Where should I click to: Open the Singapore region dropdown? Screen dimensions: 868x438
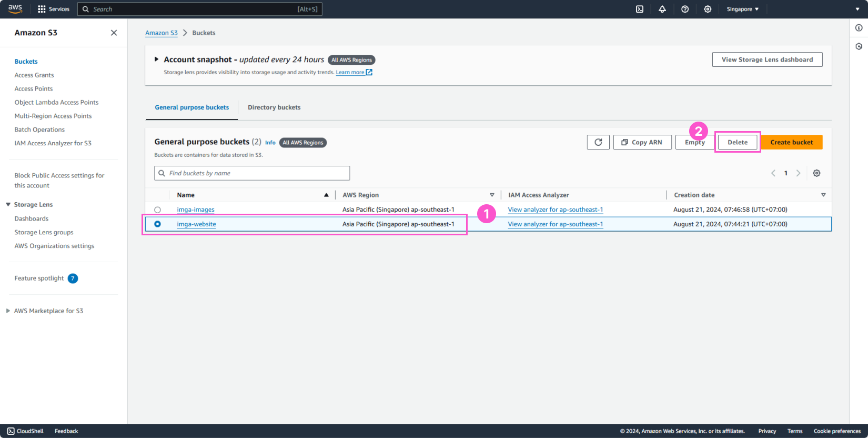click(743, 9)
